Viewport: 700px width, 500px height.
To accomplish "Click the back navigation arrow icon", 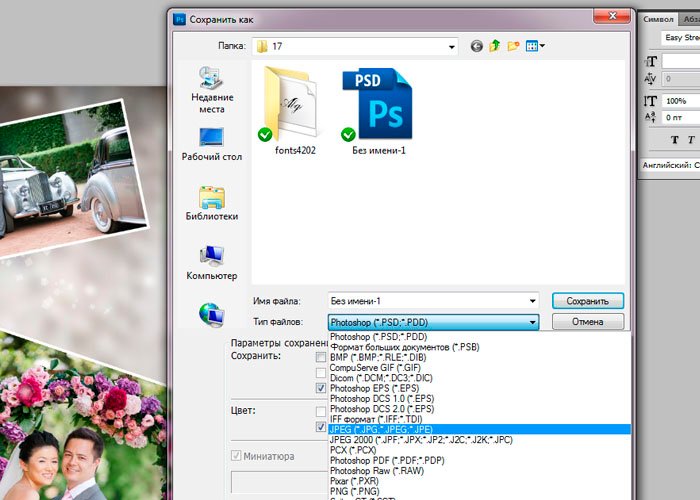I will pos(477,46).
